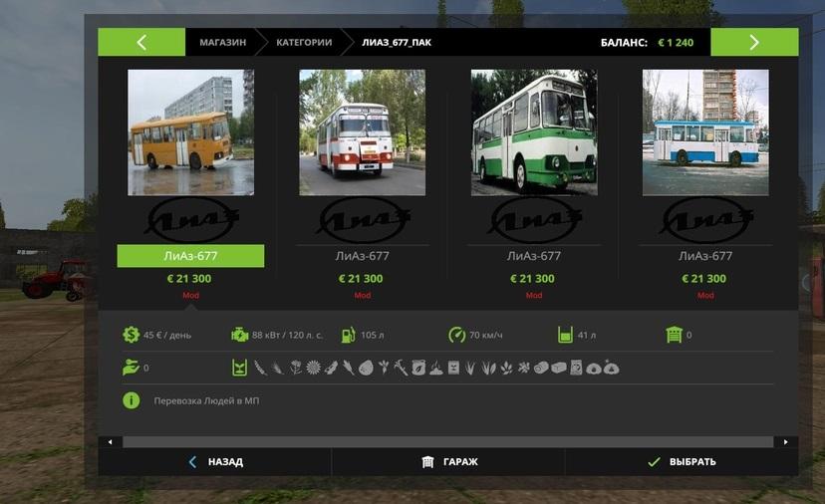Click the 41 l tank capacity icon
This screenshot has height=504, width=825.
(566, 335)
